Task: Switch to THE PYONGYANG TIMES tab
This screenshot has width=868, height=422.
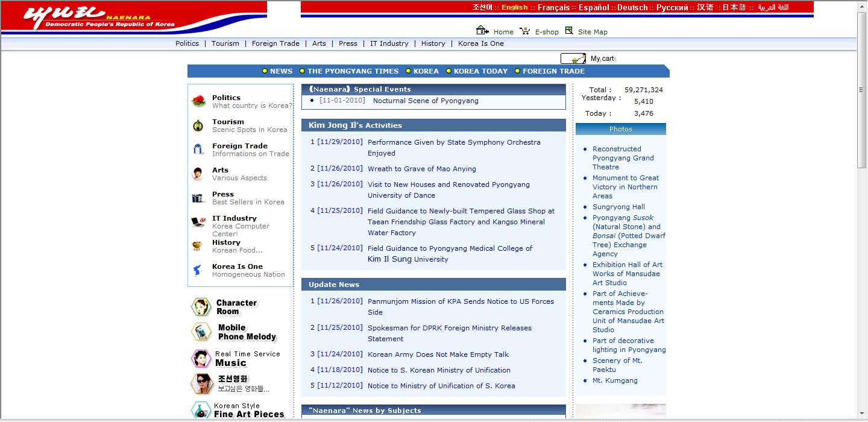Action: tap(353, 71)
